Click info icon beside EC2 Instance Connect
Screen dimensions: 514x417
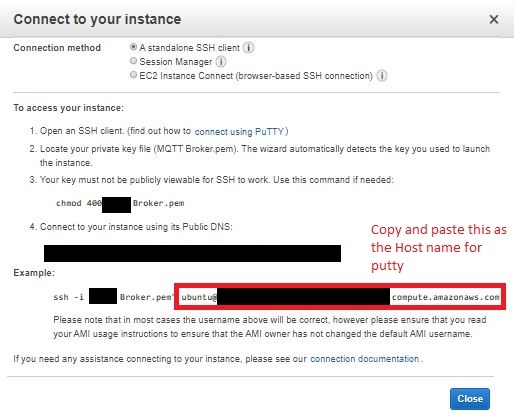(x=382, y=76)
